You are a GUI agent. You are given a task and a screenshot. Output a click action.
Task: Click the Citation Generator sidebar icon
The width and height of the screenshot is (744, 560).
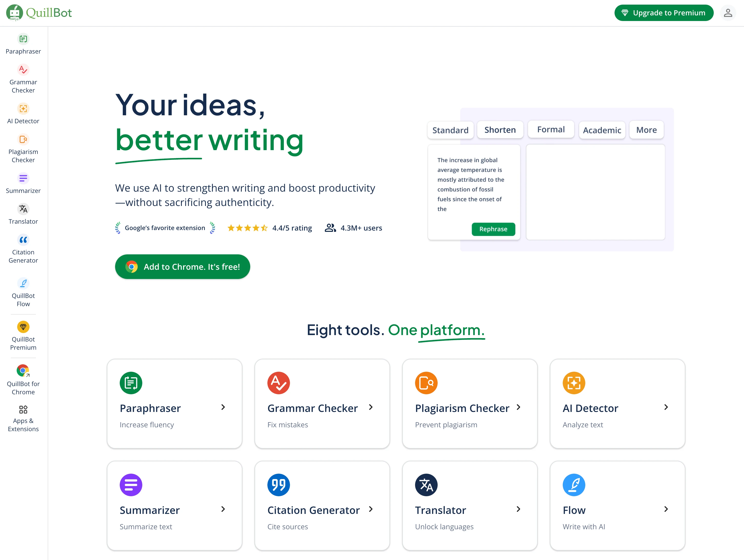[23, 240]
